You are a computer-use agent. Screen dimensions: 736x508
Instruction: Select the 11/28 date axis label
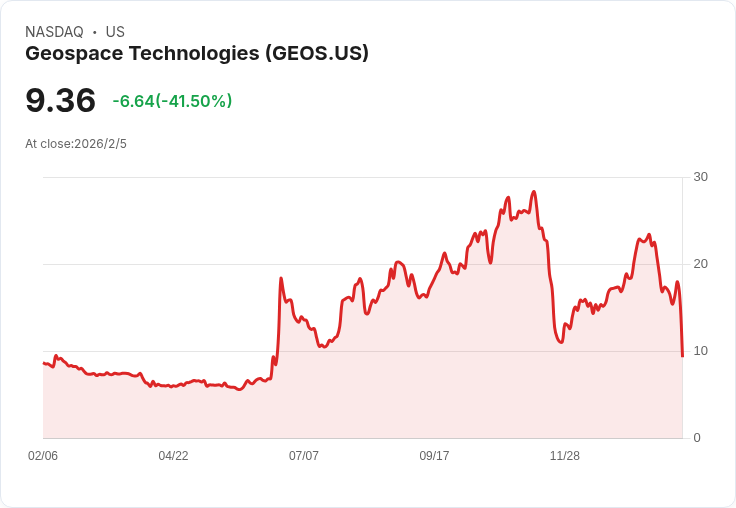(x=565, y=455)
